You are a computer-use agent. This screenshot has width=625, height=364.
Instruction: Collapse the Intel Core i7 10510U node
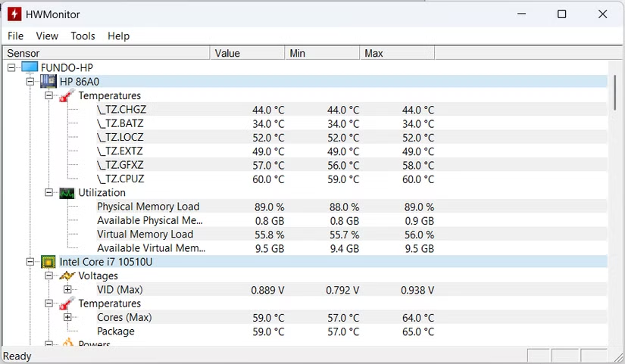tap(30, 262)
